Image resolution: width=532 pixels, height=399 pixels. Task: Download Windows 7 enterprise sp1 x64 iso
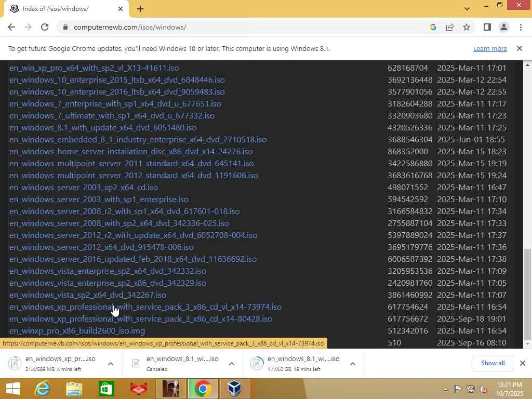(x=115, y=104)
